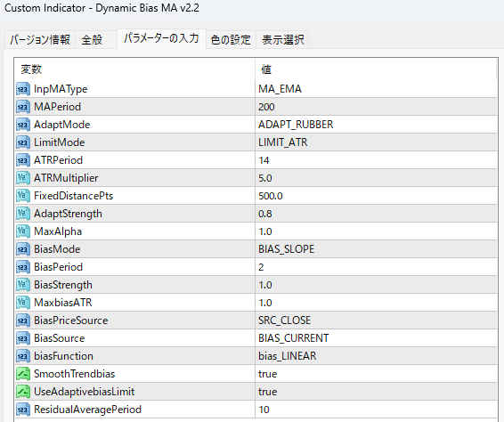This screenshot has height=422, width=504.
Task: Open the 表示選択 tab
Action: click(x=282, y=40)
